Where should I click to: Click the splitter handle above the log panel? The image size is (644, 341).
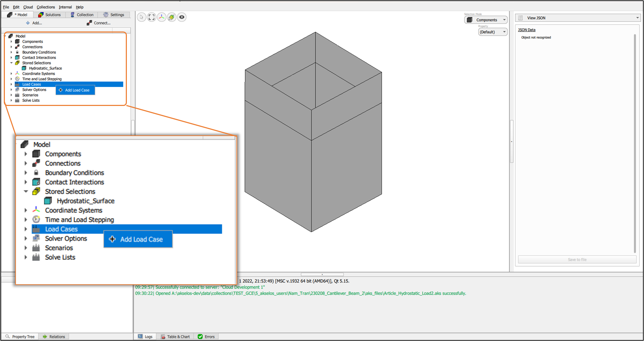[x=322, y=275]
